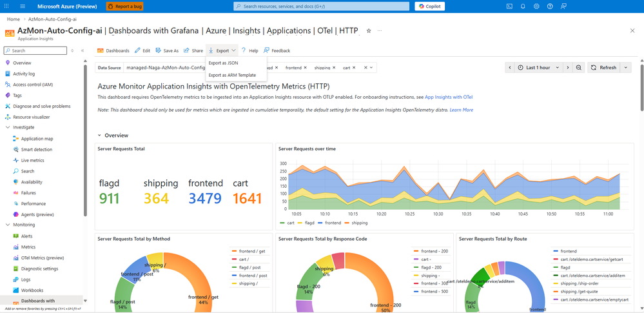Open Application map in sidebar
Image resolution: width=644 pixels, height=313 pixels.
[37, 139]
